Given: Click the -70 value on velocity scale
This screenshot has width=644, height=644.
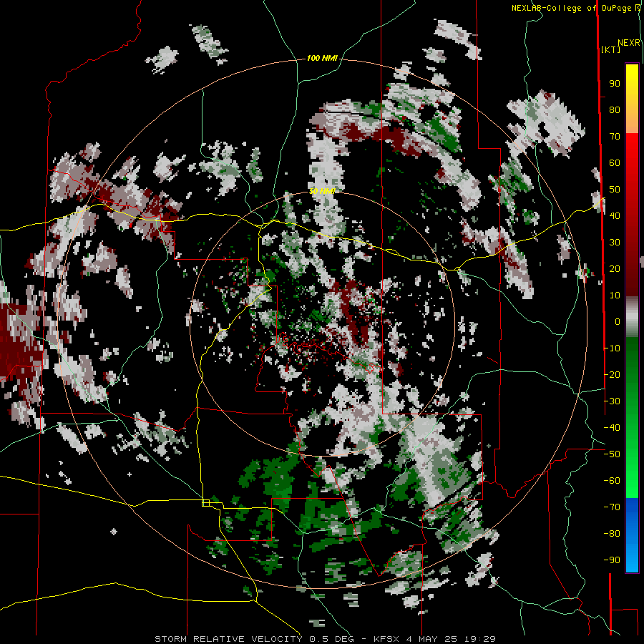Looking at the screenshot, I should (612, 507).
